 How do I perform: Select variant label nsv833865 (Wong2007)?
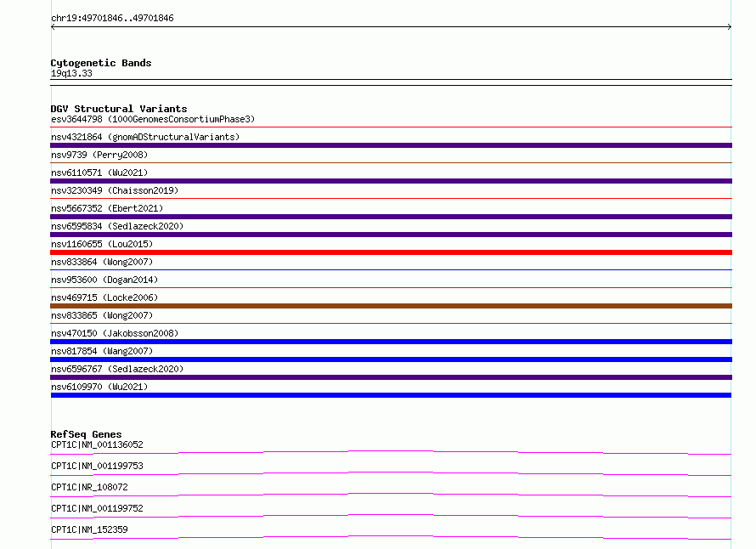pos(102,315)
